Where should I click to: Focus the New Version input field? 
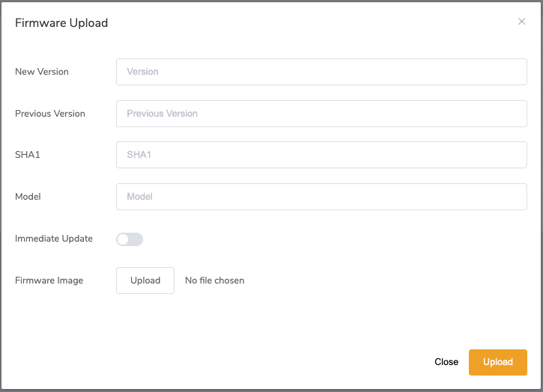321,72
